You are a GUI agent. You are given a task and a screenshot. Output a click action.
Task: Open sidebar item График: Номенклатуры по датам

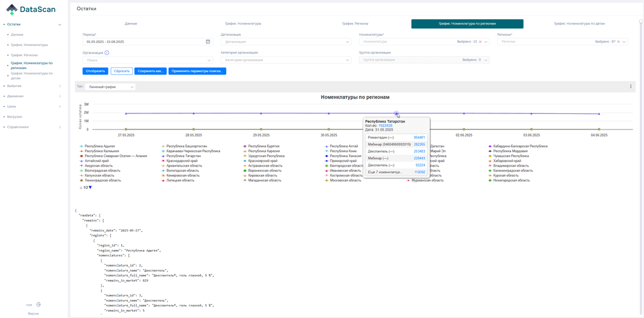(x=32, y=75)
